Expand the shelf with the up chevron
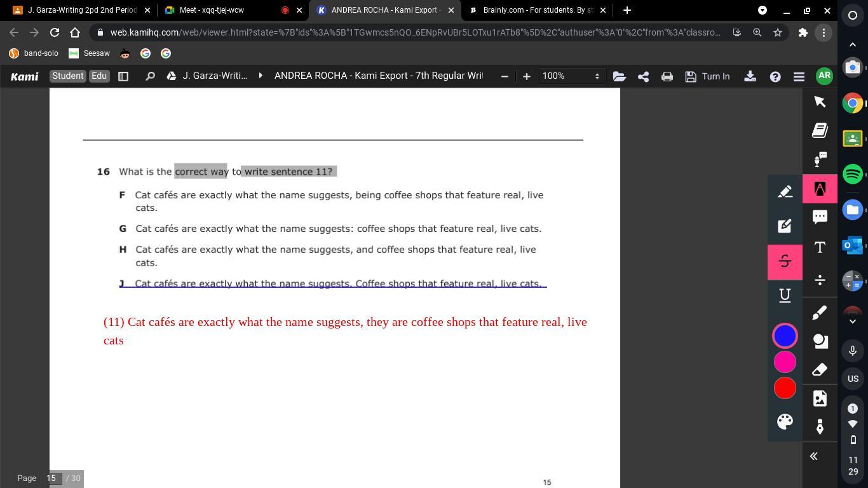The height and width of the screenshot is (488, 868). click(x=853, y=44)
